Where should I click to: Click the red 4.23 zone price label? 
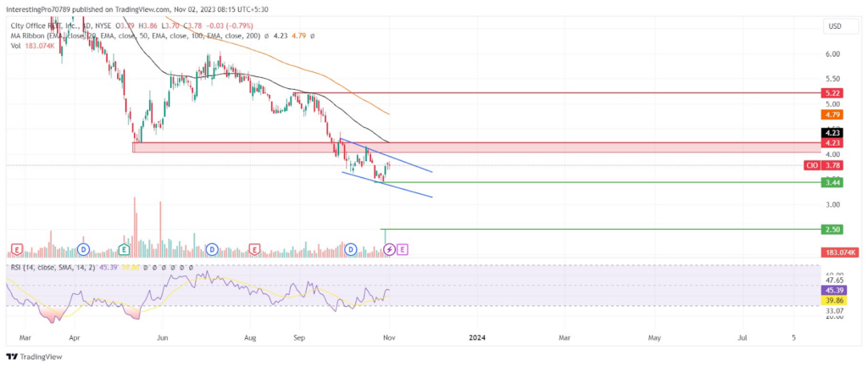click(x=832, y=142)
